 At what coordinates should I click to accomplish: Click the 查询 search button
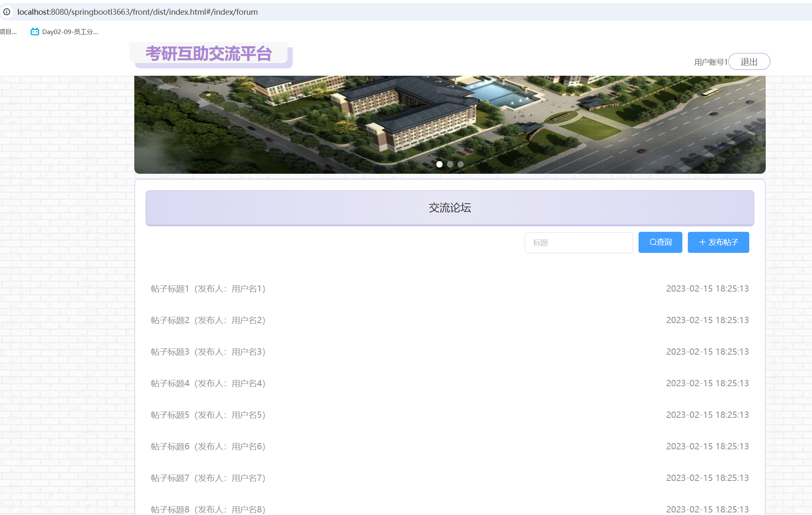660,242
